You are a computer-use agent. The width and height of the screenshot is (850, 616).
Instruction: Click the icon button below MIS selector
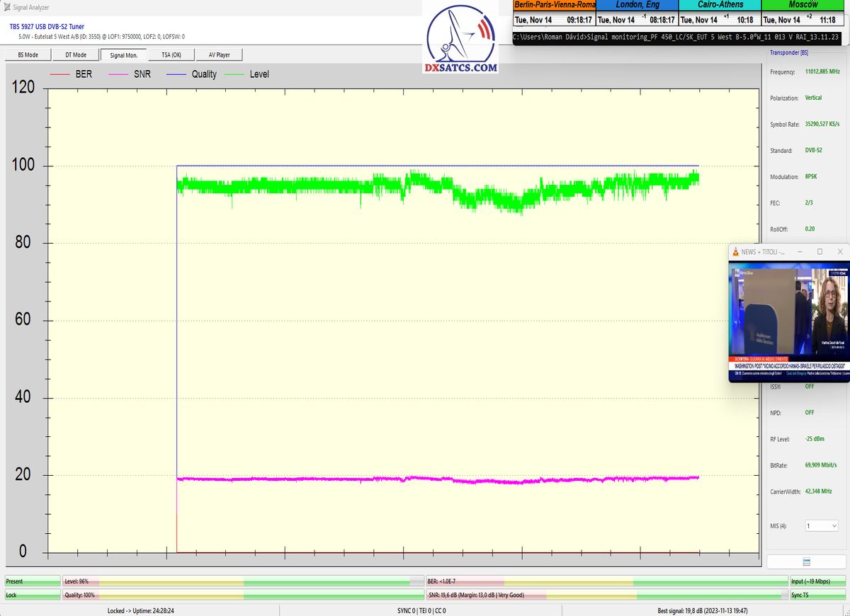(x=806, y=561)
